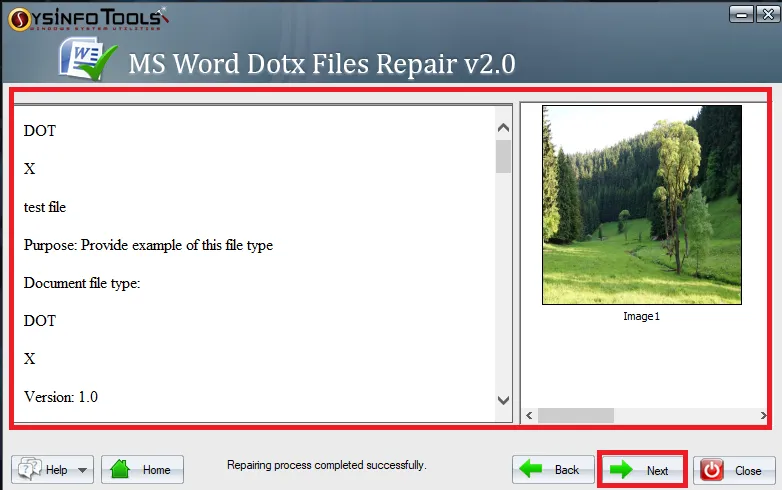Click 'Document file type:' line

82,283
